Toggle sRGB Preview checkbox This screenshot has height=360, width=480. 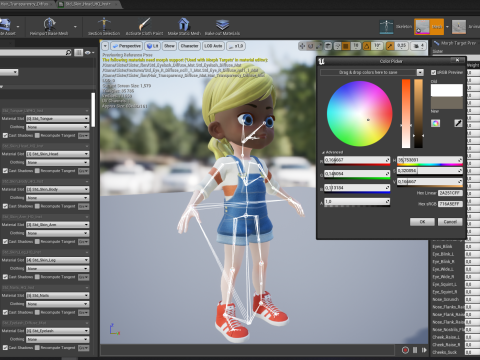click(433, 72)
